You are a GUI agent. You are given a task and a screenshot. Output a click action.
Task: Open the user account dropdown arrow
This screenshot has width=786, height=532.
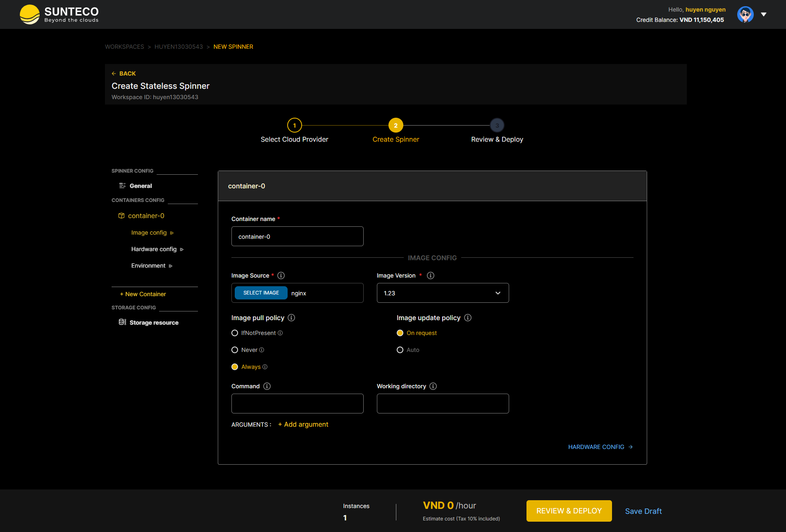[764, 14]
